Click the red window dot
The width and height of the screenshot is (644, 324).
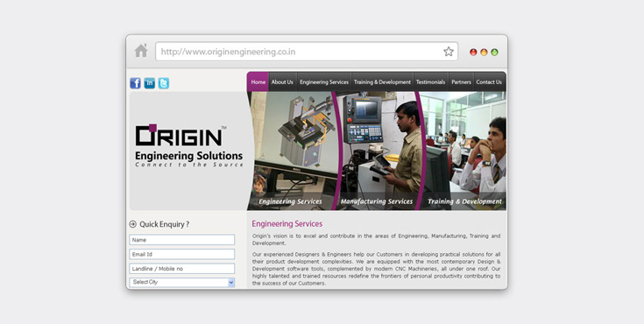473,53
